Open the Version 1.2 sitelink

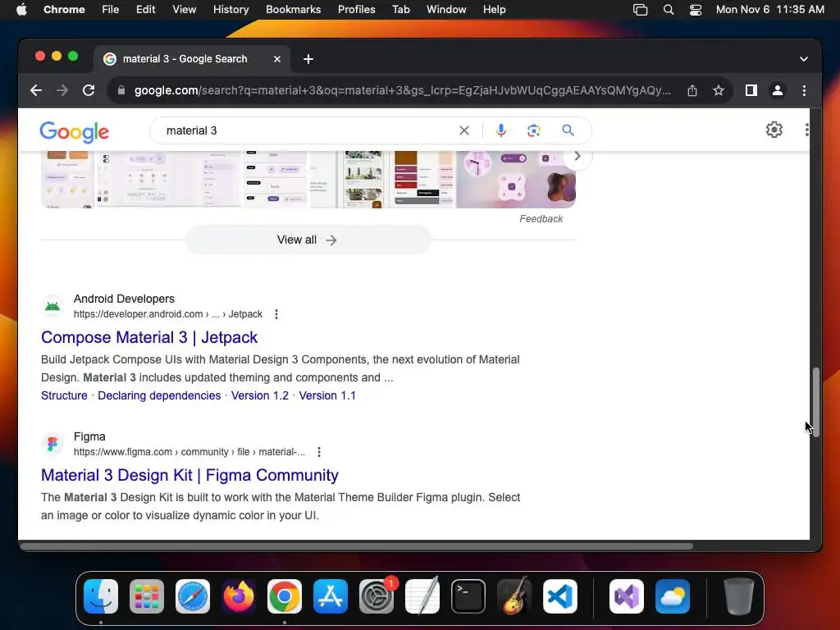260,395
